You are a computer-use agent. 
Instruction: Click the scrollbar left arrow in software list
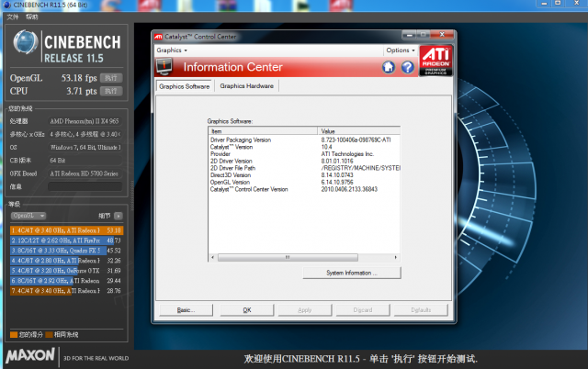coord(212,257)
